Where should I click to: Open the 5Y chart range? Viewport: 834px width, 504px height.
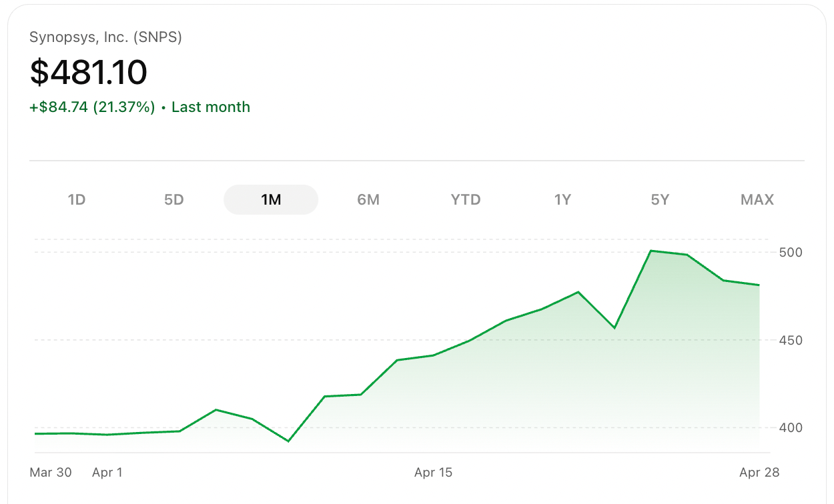tap(660, 199)
